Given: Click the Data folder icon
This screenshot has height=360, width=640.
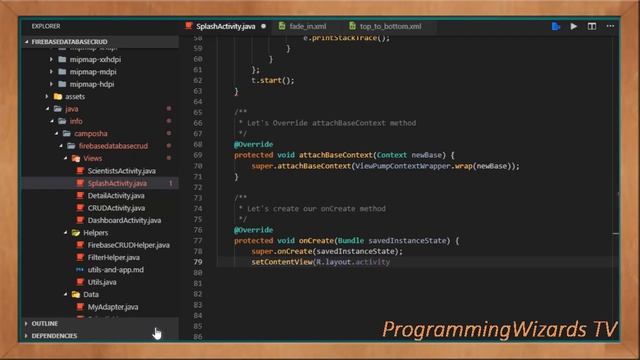Looking at the screenshot, I should click(76, 294).
